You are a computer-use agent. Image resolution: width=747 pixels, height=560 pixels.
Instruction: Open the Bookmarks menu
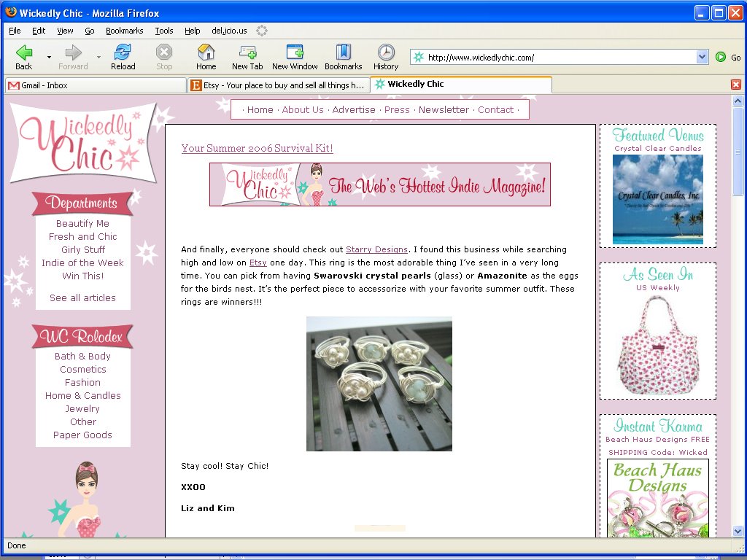(124, 31)
